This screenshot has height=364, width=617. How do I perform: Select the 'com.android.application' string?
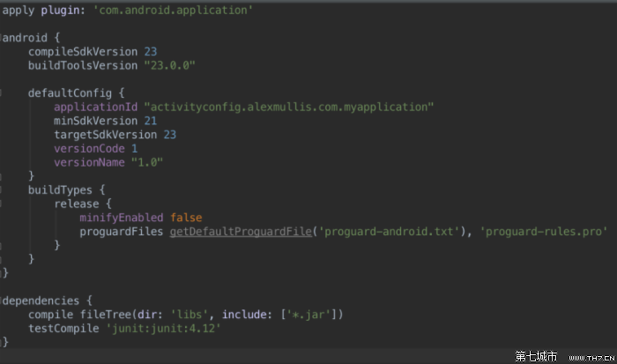tap(173, 11)
